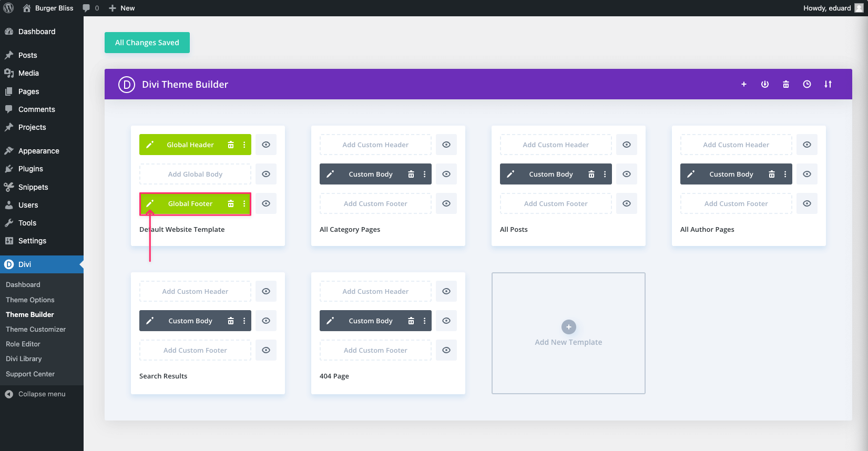
Task: Edit Global Header with the pencil icon
Action: pos(150,145)
